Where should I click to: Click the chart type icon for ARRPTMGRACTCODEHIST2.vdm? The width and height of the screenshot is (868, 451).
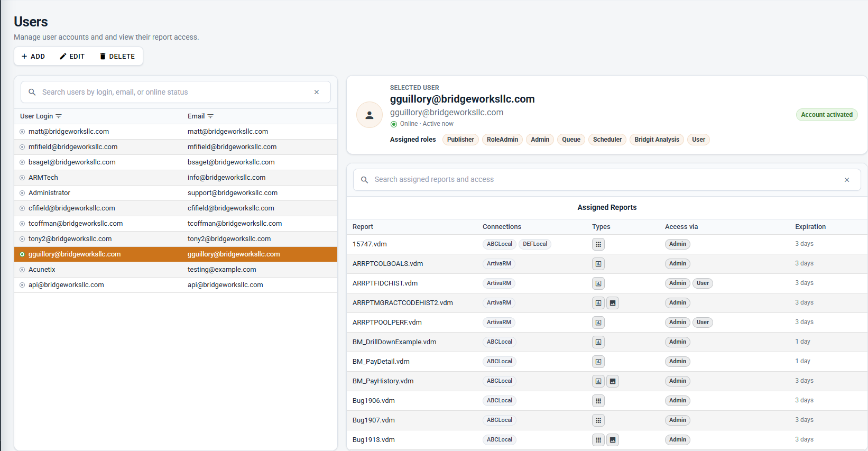pyautogui.click(x=598, y=303)
